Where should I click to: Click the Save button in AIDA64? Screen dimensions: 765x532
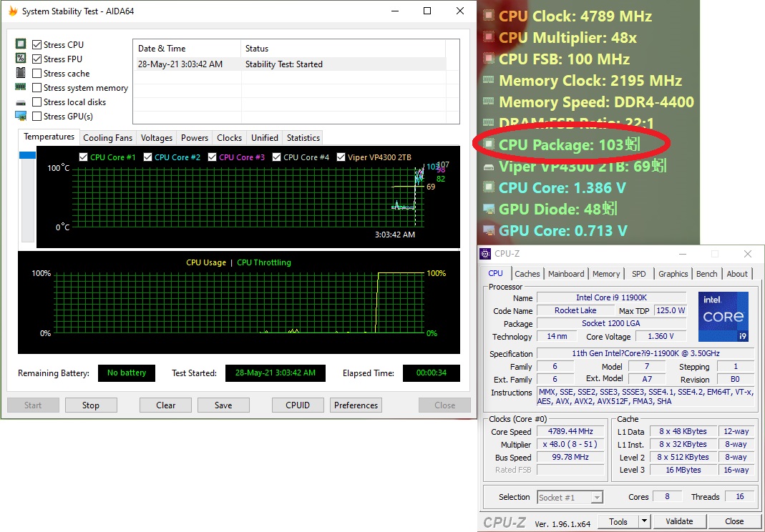click(223, 405)
